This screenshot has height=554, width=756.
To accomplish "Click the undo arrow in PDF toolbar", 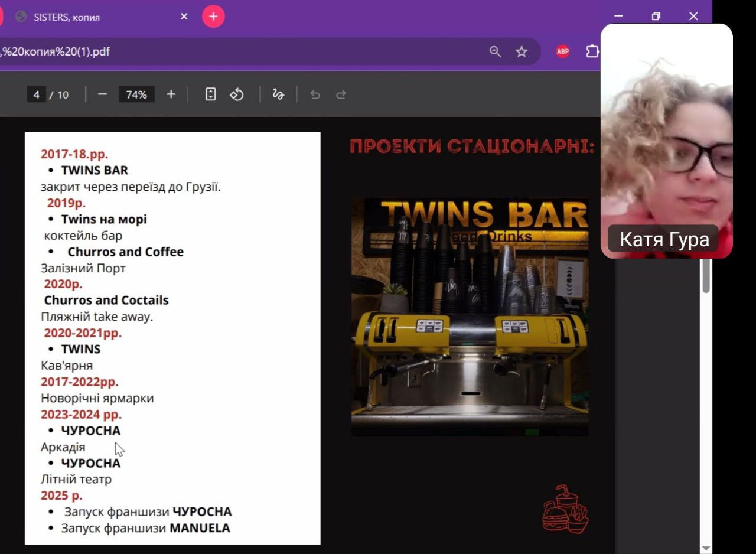I will [x=315, y=94].
